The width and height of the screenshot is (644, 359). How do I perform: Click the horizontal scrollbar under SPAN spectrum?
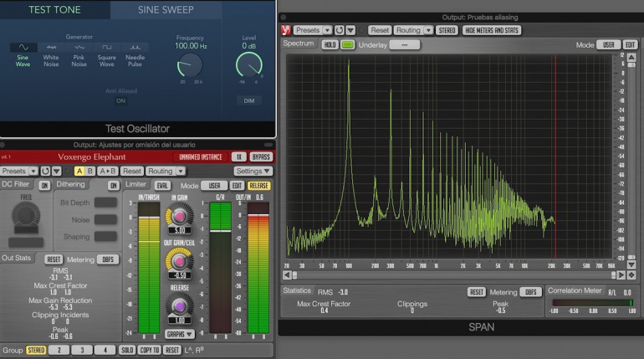click(454, 274)
